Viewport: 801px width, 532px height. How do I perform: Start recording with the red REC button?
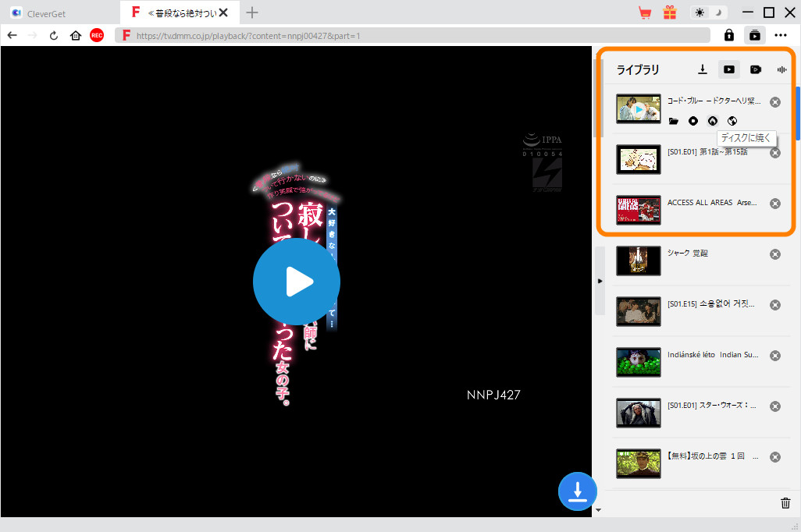97,35
